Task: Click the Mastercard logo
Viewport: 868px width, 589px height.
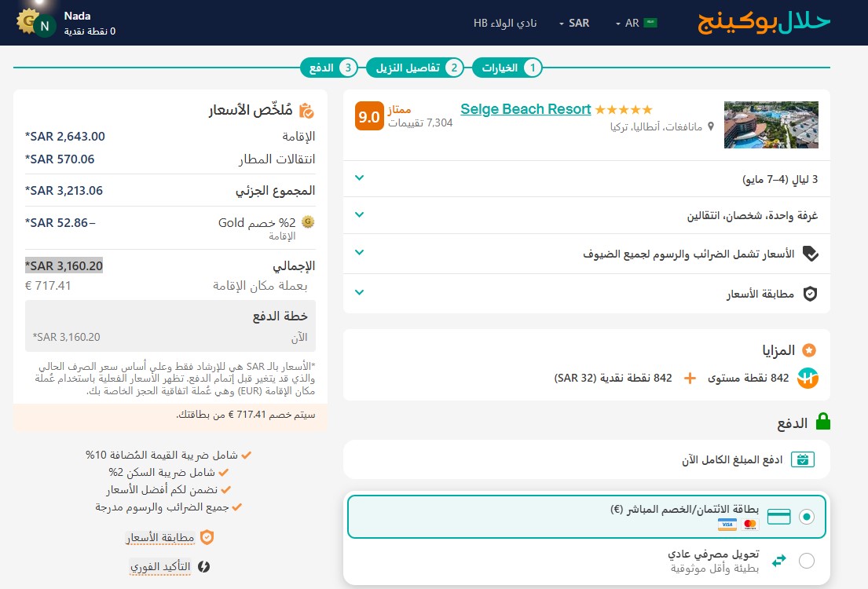Action: tap(750, 525)
